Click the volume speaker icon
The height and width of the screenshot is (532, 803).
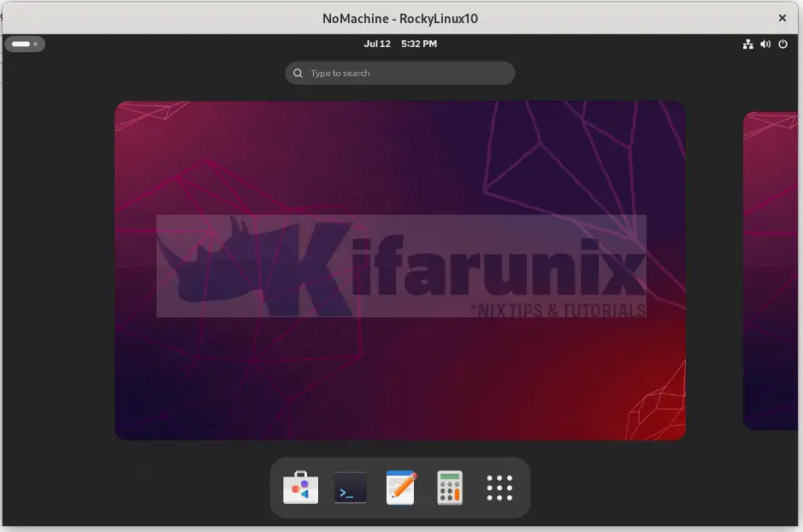(765, 44)
